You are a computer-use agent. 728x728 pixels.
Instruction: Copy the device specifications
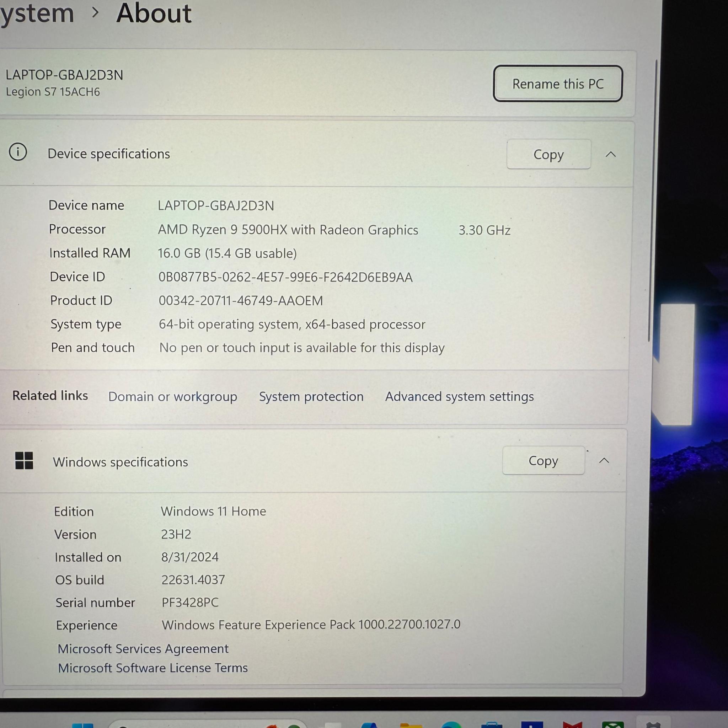(548, 154)
